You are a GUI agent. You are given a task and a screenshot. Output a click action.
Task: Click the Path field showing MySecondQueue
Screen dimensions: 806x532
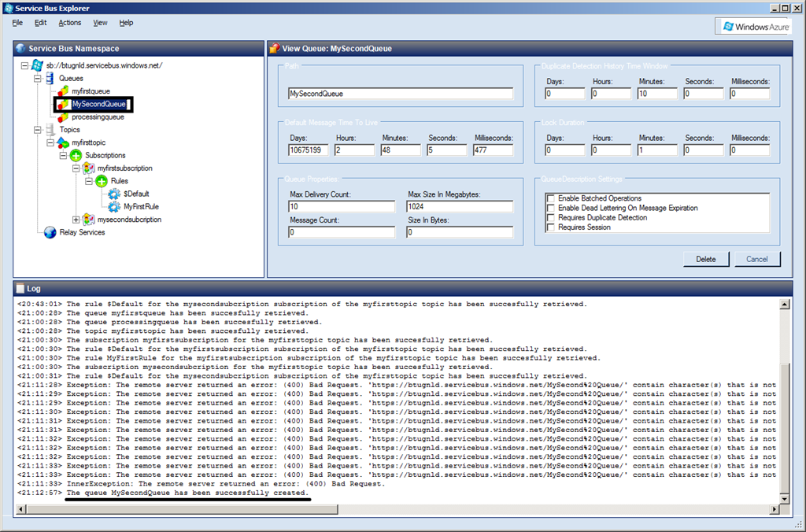pos(401,94)
